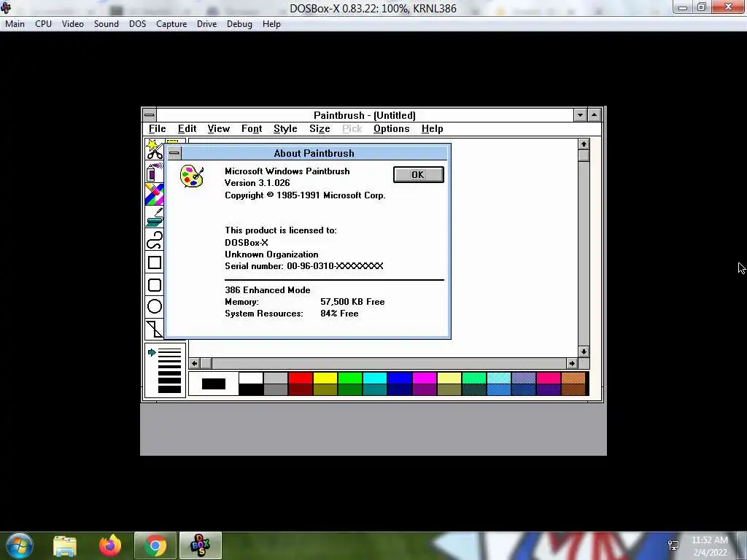Open Google Chrome from the taskbar

tap(155, 545)
